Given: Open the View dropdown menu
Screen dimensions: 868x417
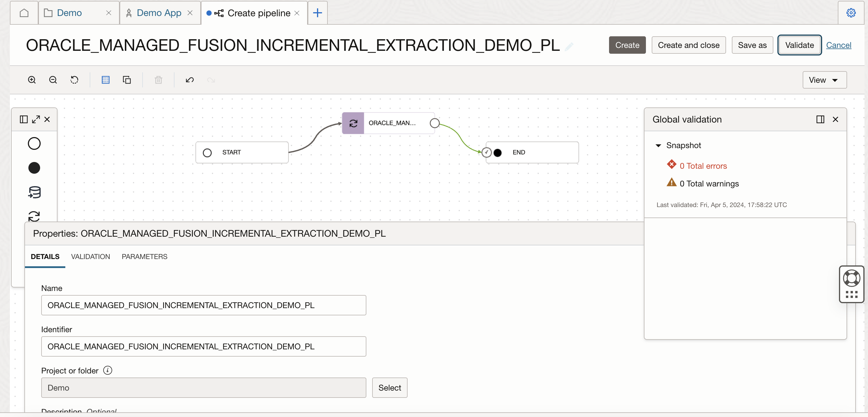Looking at the screenshot, I should point(824,80).
